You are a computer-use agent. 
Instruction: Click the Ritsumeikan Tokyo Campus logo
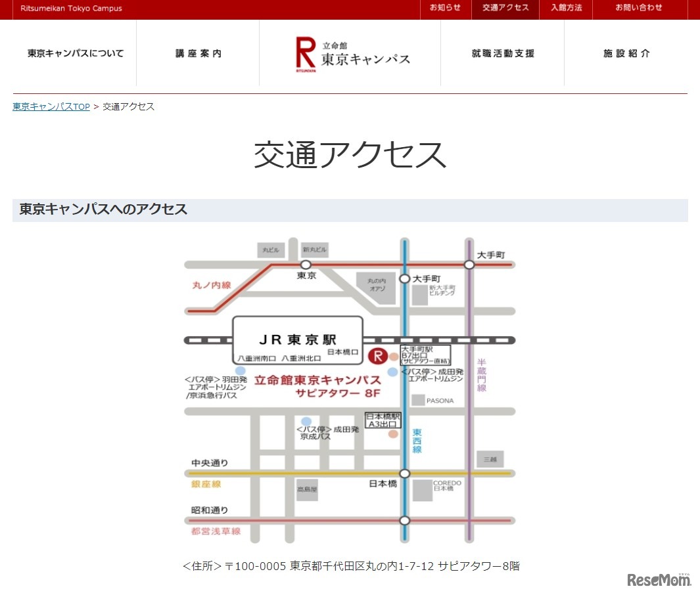pos(352,54)
